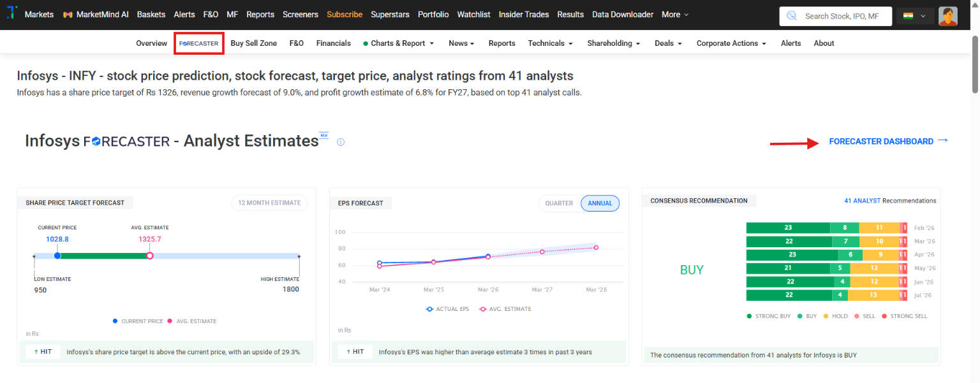Screen dimensions: 980x383
Task: Open top bar F&O menu
Action: coord(211,14)
